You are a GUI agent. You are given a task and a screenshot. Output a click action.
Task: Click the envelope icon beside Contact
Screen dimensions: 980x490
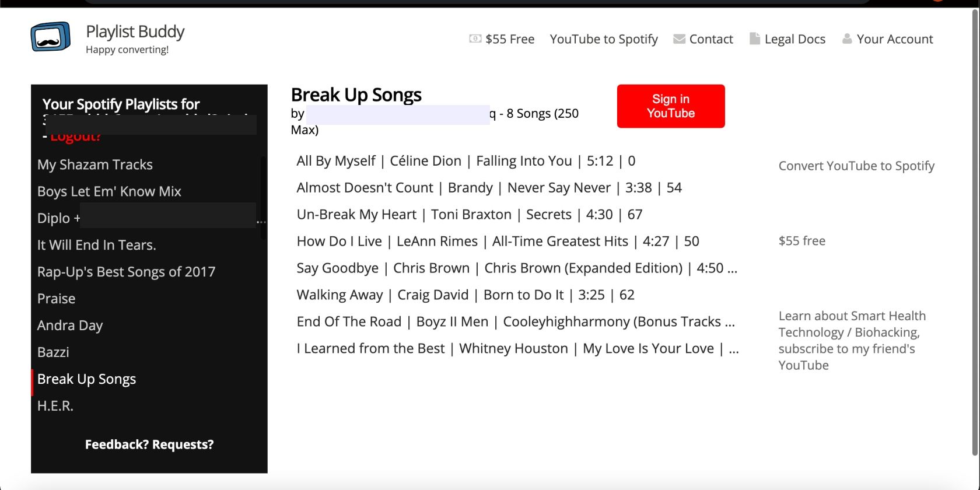(679, 39)
